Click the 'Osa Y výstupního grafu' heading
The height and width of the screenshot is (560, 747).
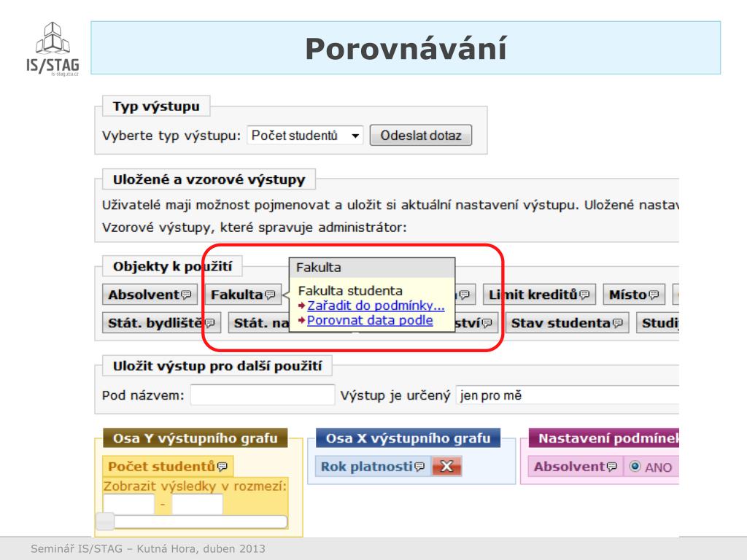click(x=196, y=438)
